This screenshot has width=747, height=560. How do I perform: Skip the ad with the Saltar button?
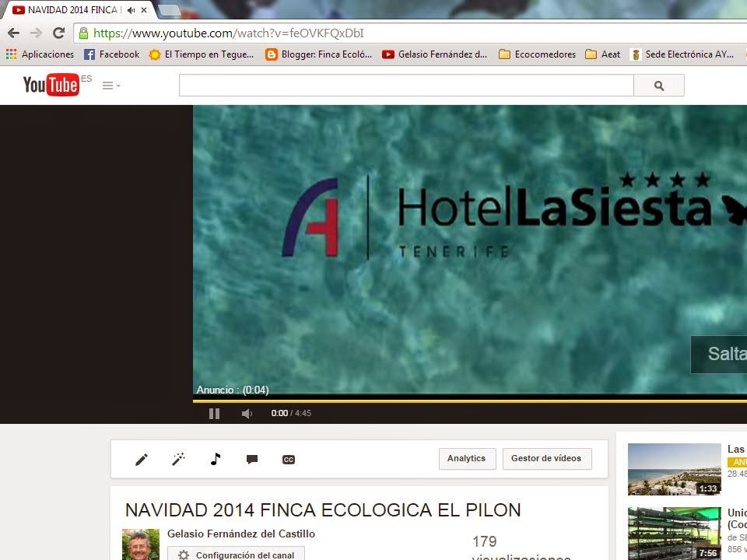(x=719, y=354)
